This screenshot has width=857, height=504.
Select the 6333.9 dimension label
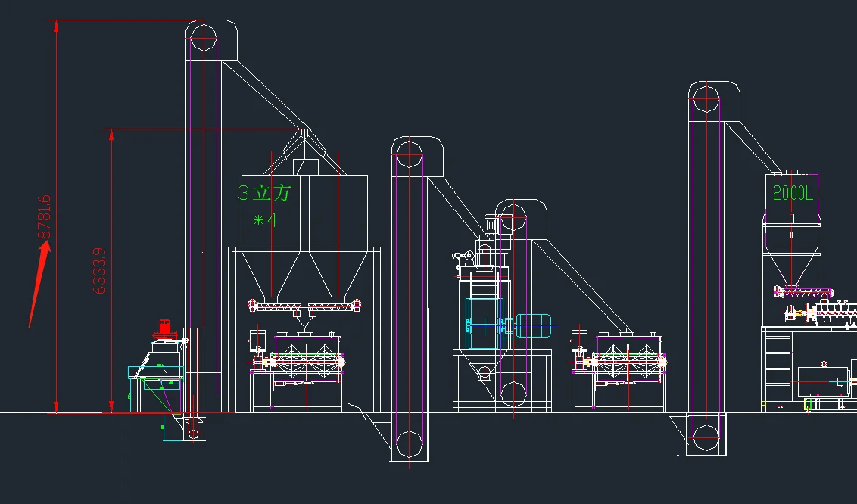(98, 270)
